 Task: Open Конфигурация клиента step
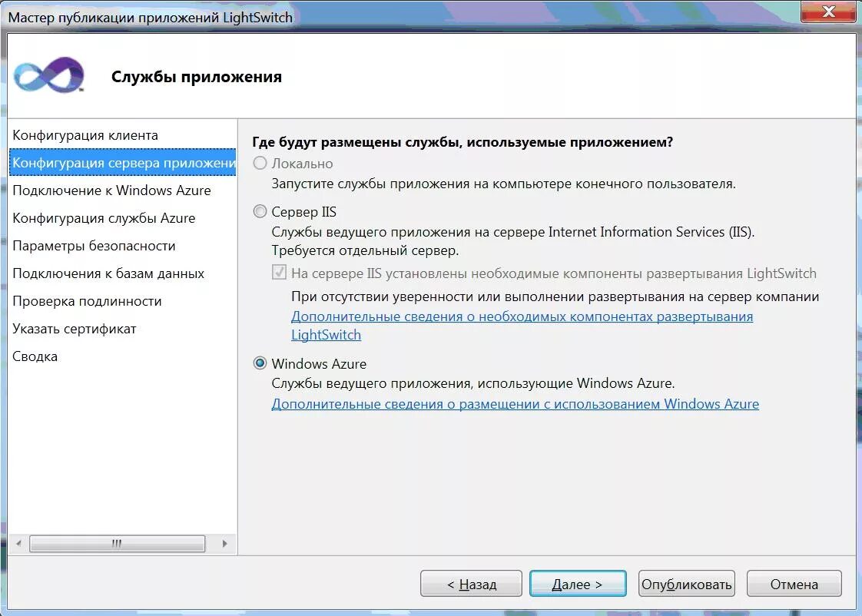(x=85, y=135)
